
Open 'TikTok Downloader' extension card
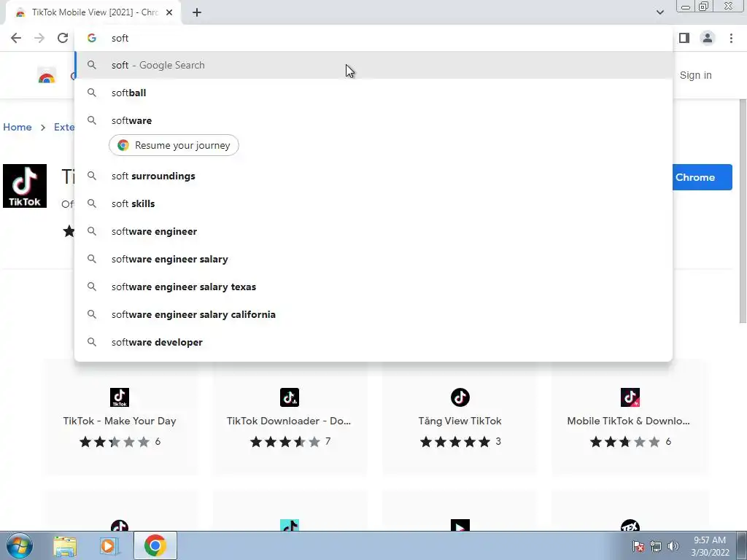(289, 418)
